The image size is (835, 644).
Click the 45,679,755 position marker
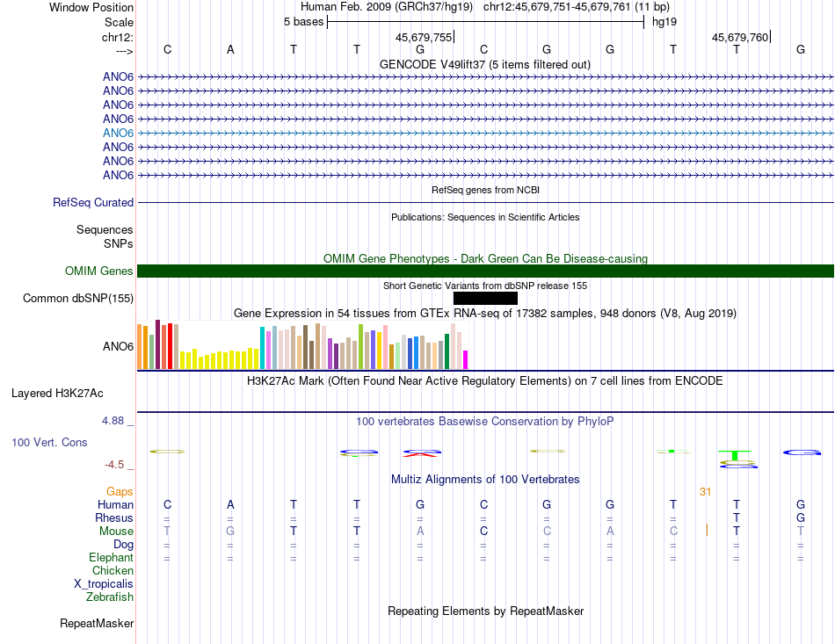pos(424,37)
